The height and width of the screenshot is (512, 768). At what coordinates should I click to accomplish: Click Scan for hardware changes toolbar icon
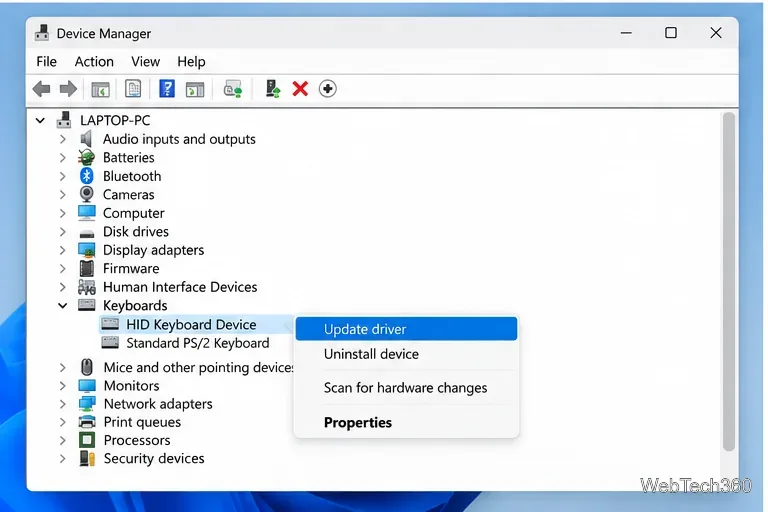click(x=233, y=89)
